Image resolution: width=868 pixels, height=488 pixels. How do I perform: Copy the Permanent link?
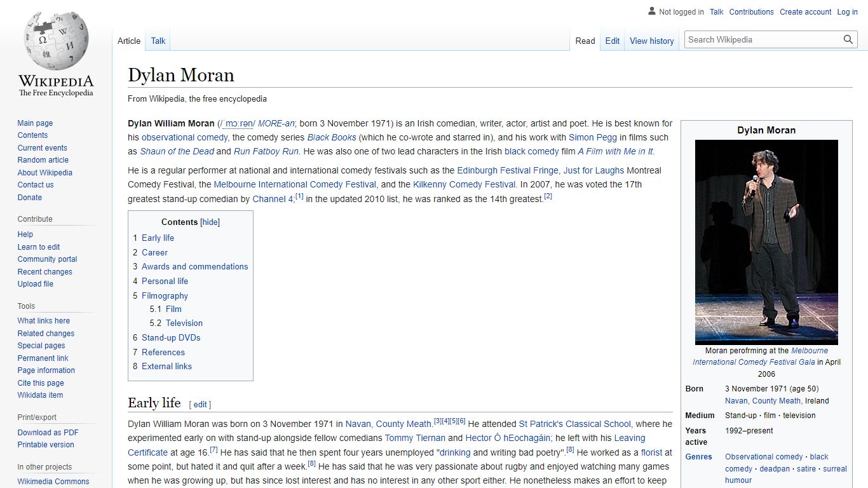43,358
